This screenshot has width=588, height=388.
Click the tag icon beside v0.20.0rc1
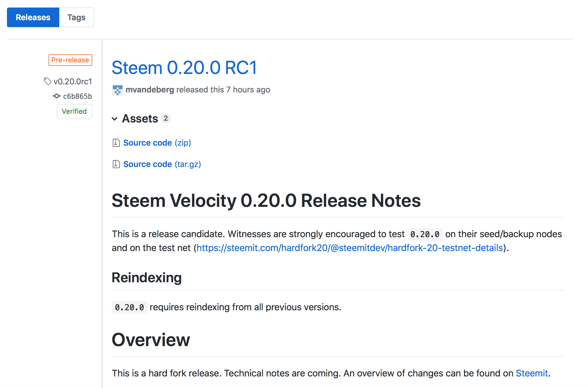point(47,81)
